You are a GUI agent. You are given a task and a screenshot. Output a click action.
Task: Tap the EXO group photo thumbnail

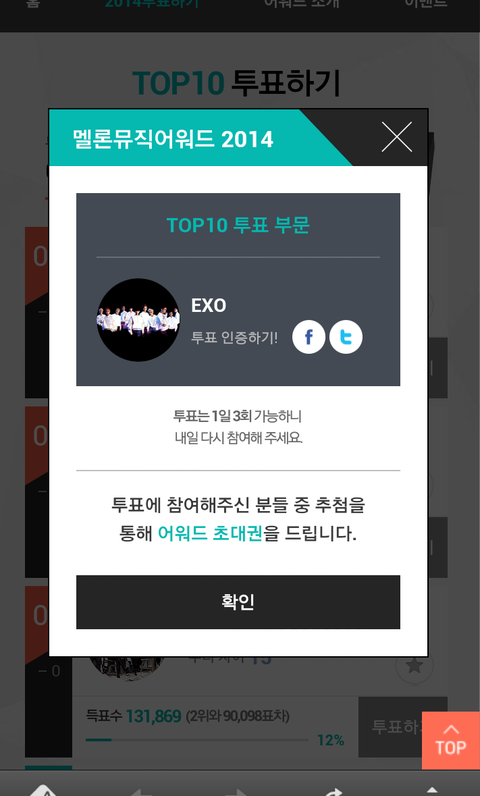138,320
